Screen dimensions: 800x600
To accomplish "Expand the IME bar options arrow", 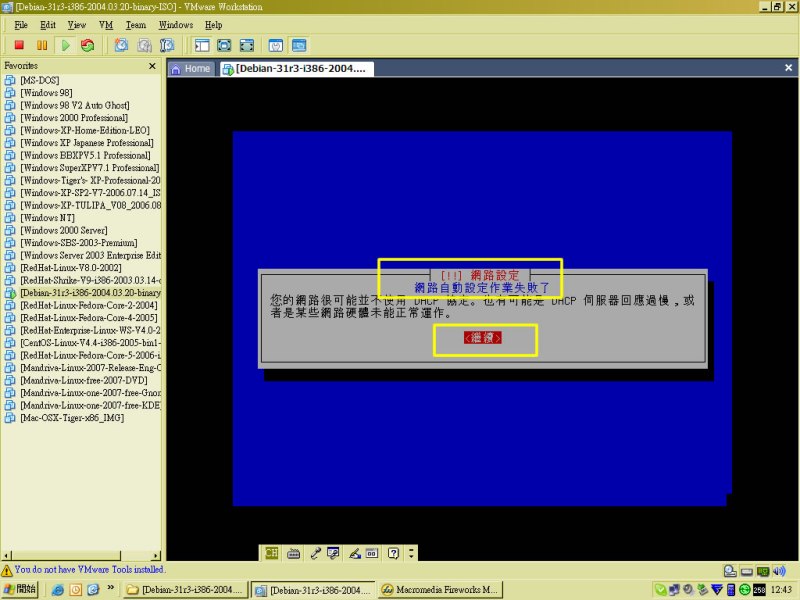I will pyautogui.click(x=411, y=553).
